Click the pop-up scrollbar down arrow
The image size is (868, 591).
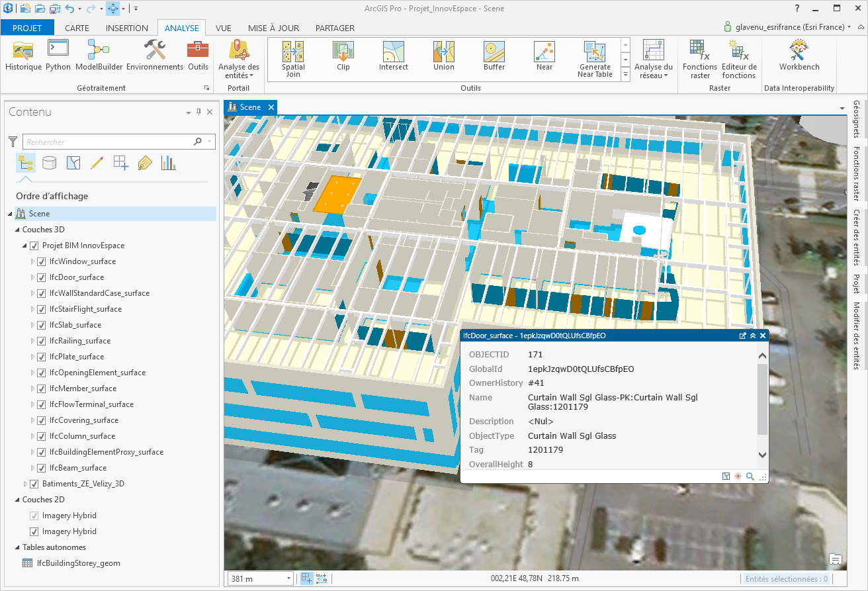(x=762, y=455)
